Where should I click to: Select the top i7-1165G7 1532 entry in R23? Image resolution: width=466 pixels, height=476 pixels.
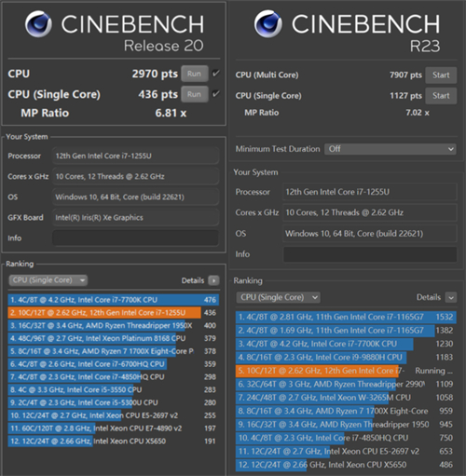coord(346,317)
